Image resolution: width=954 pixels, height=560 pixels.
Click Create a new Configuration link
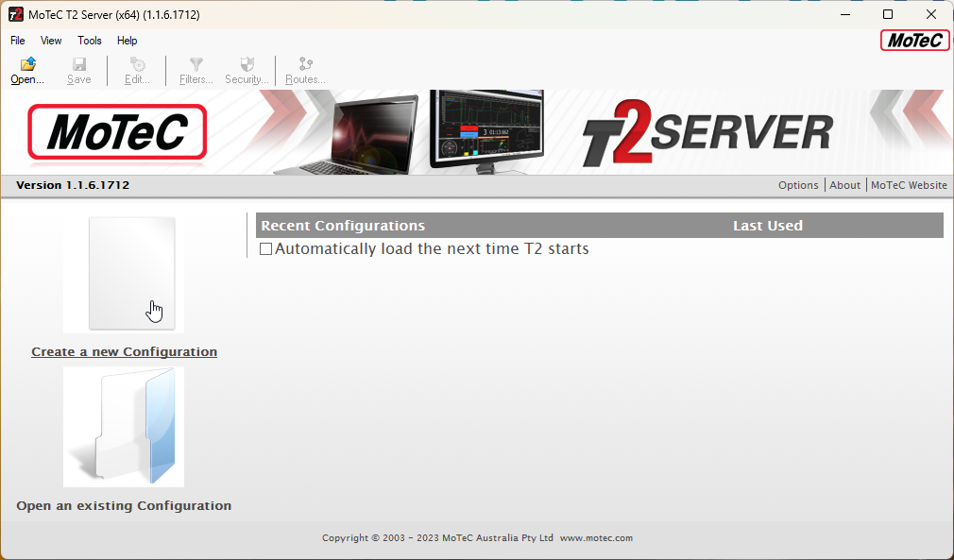(x=124, y=352)
